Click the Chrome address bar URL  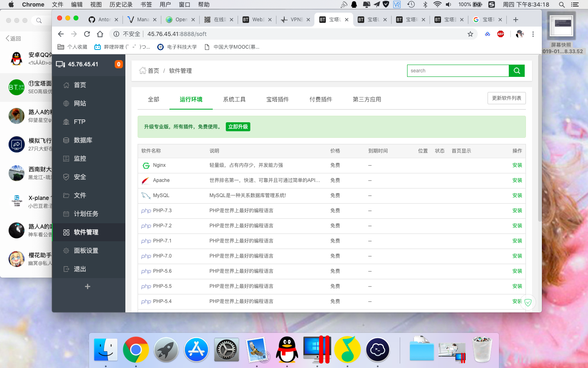click(177, 34)
